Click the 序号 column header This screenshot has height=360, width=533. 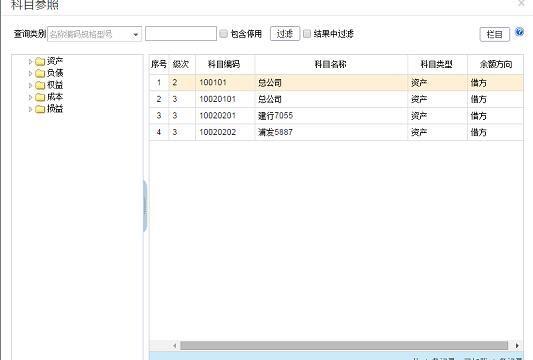(159, 64)
